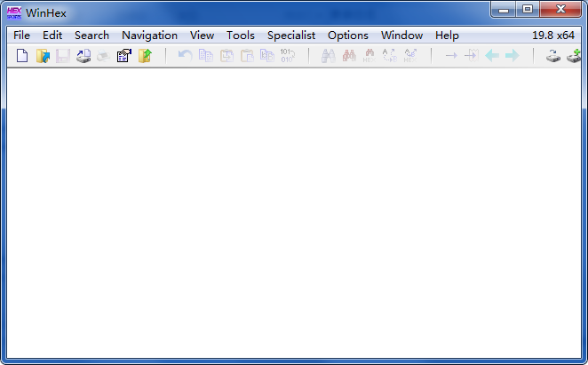This screenshot has height=365, width=588.
Task: Click the Print icon
Action: point(104,56)
